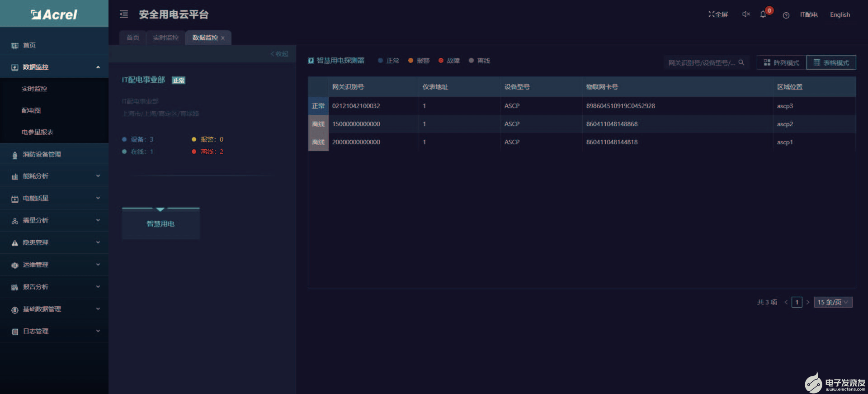This screenshot has height=394, width=868.
Task: Click the 数据监控 sidebar icon
Action: [x=14, y=67]
